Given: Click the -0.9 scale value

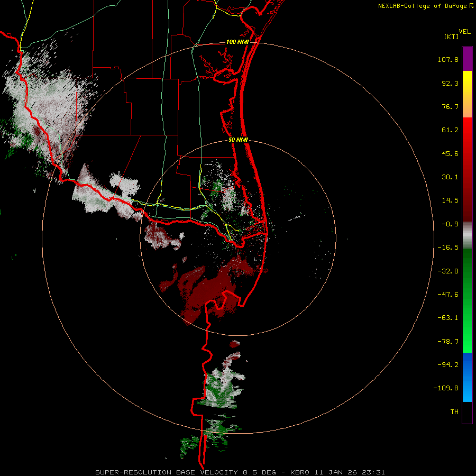Looking at the screenshot, I should pos(450,224).
